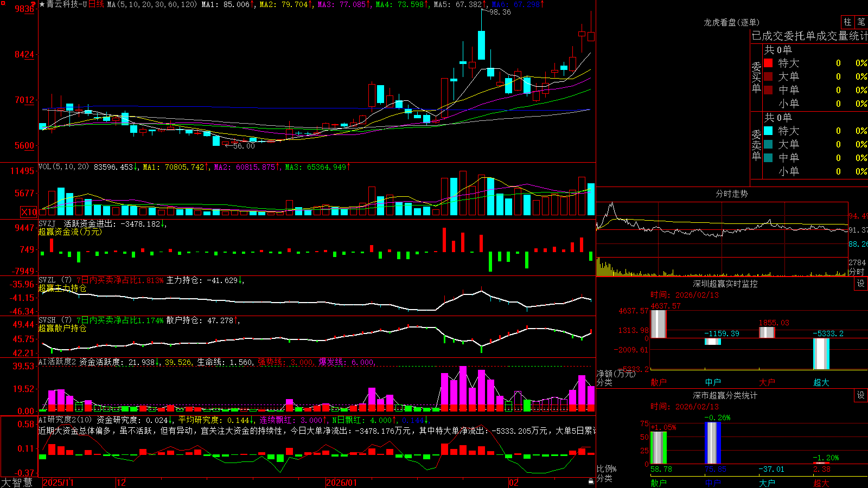Click the 委卖单 section label
Image resolution: width=868 pixels, height=488 pixels.
[x=756, y=145]
